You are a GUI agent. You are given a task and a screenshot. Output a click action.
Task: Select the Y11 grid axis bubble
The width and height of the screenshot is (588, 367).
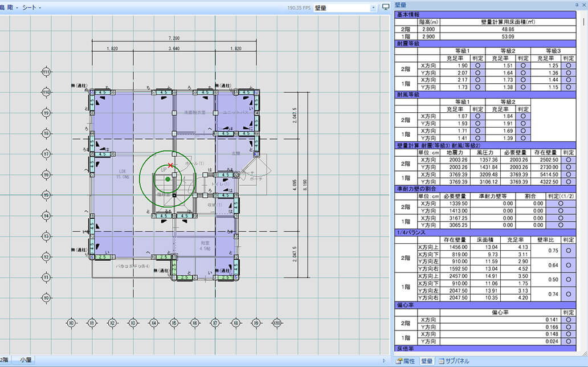click(46, 72)
